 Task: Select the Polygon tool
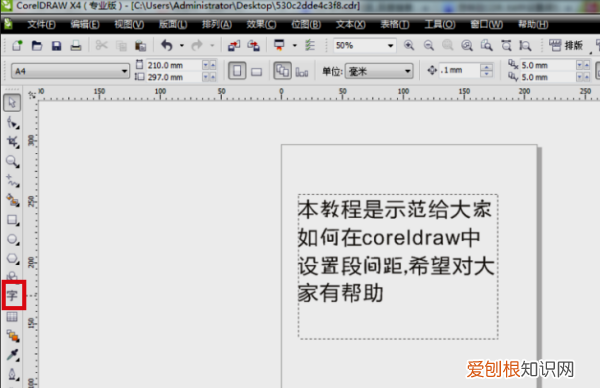12,259
